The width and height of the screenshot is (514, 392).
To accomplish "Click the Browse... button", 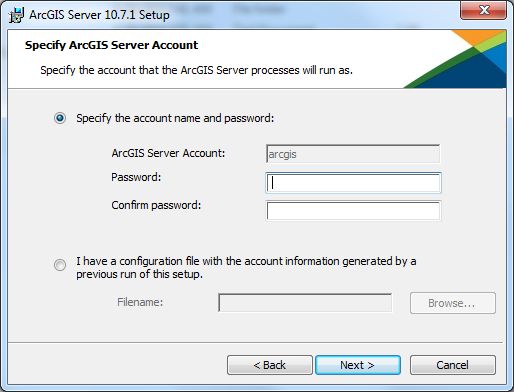I will coord(453,303).
